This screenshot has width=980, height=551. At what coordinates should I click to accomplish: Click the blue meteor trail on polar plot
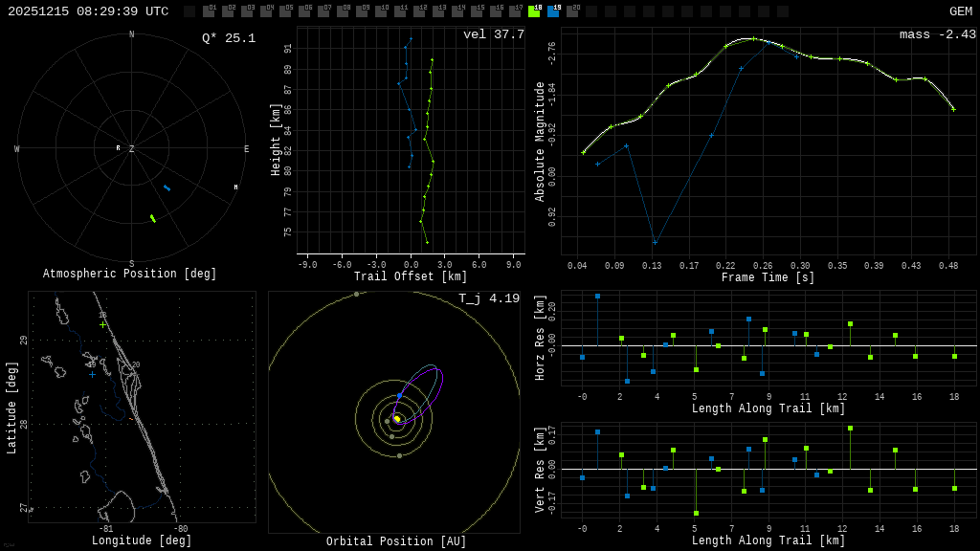coord(167,188)
